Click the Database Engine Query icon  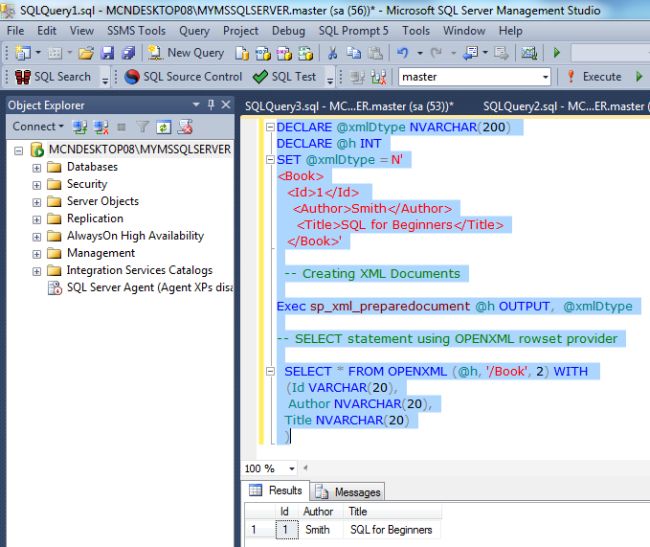tap(242, 53)
